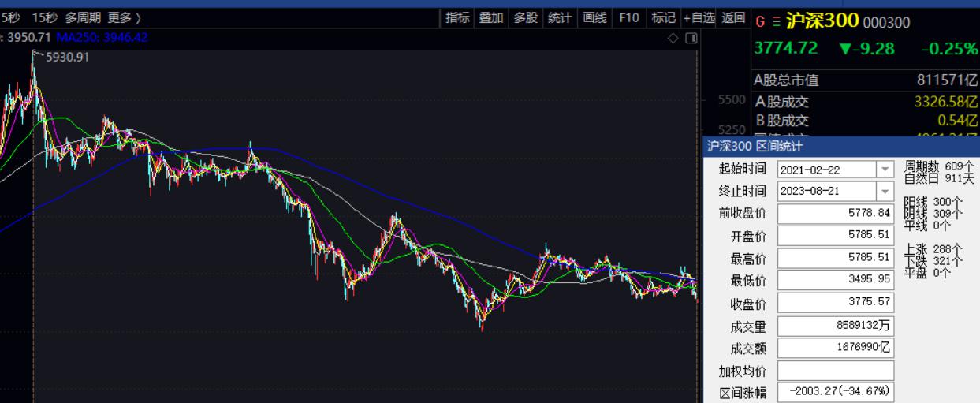The image size is (980, 403).
Task: Open the 统计 statistics menu item
Action: pos(560,17)
